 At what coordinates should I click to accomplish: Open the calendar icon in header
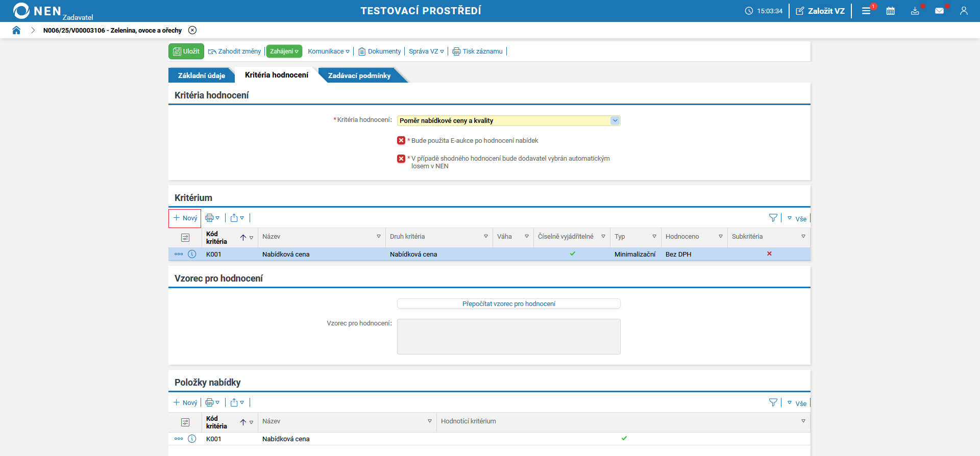890,11
